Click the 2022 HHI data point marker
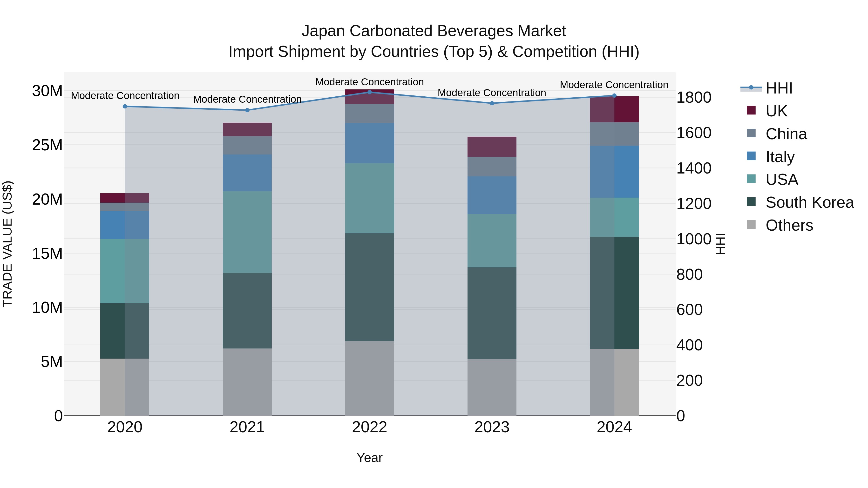 [x=369, y=92]
